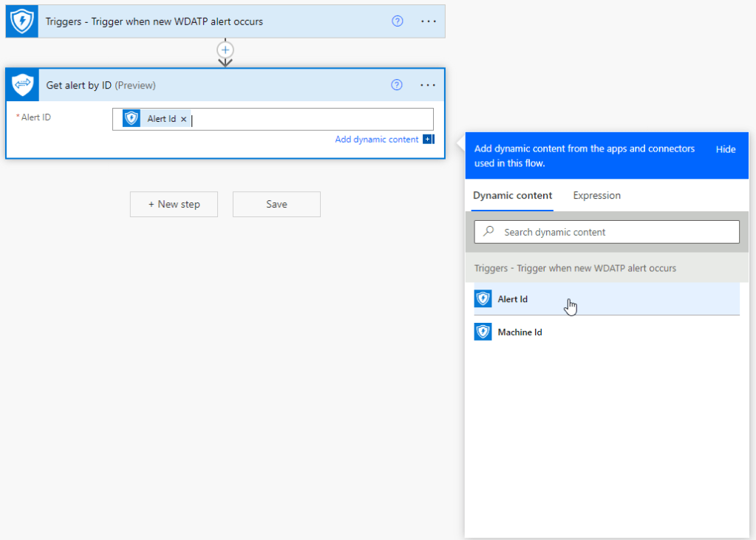Click inside the Alert ID input field
756x540 pixels.
click(x=310, y=119)
